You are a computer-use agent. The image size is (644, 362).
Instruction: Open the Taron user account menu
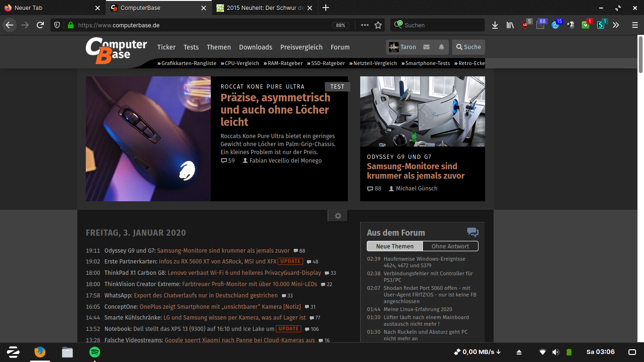click(x=402, y=47)
